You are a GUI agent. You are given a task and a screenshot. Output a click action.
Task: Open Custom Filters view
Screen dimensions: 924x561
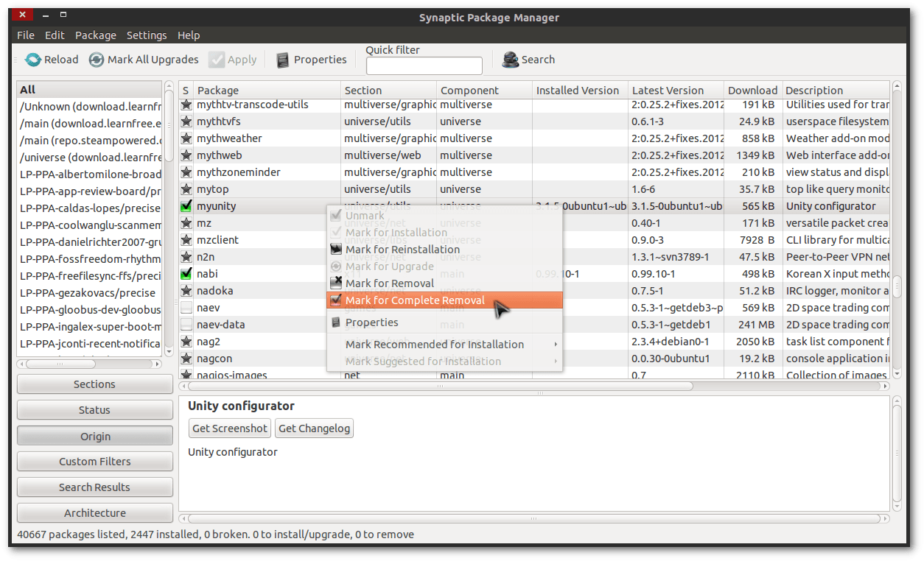point(94,462)
